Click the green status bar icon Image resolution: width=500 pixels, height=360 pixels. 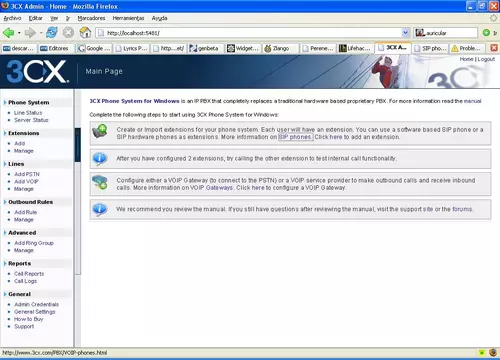coord(482,352)
